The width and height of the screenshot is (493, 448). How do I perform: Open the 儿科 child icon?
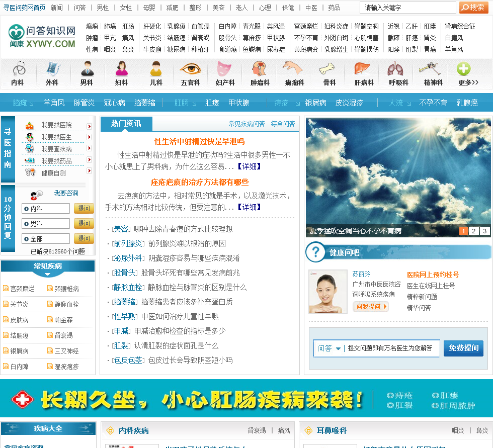click(156, 69)
